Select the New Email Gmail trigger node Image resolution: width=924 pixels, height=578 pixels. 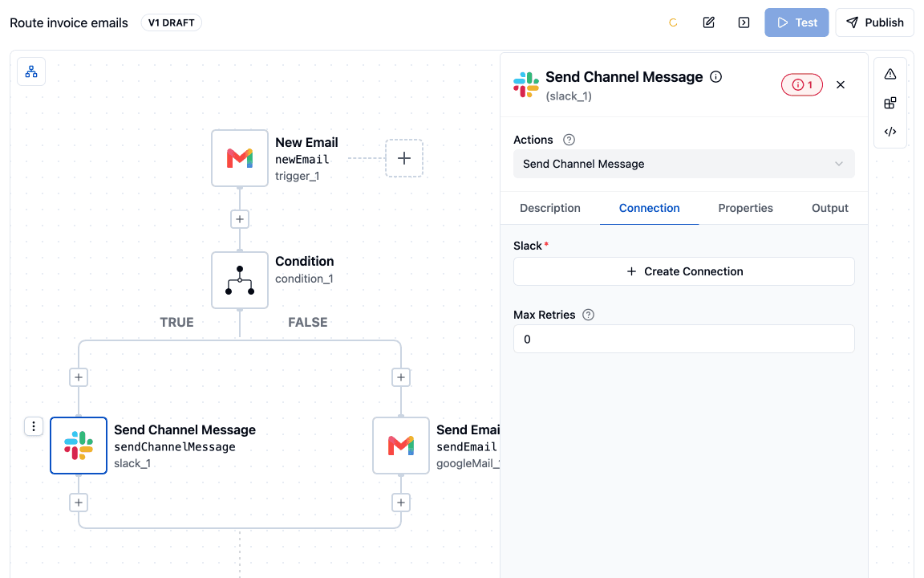[240, 158]
